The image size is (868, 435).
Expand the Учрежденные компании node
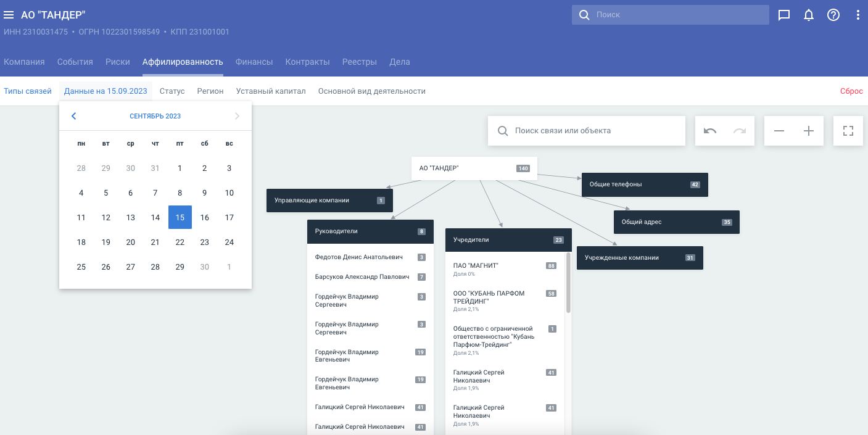tap(640, 258)
